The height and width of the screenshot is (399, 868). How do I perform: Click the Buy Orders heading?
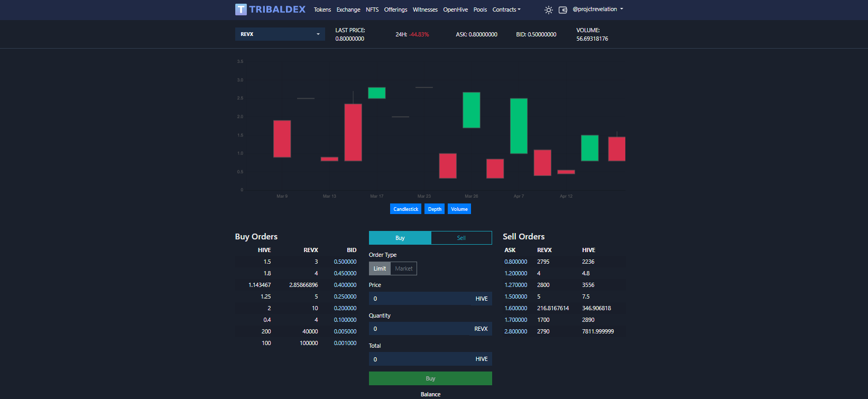(x=256, y=237)
